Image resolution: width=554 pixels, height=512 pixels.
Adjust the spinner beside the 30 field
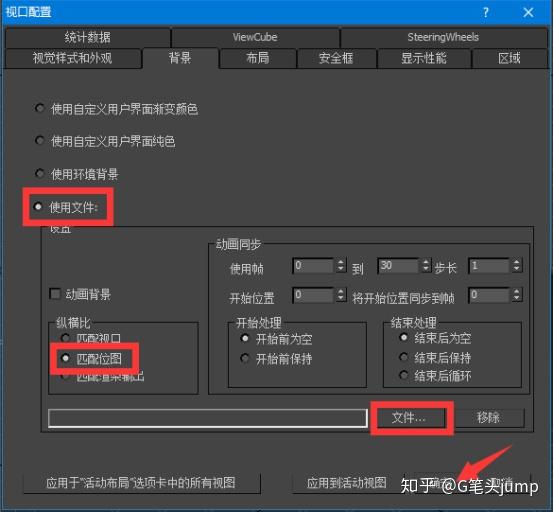coord(426,266)
